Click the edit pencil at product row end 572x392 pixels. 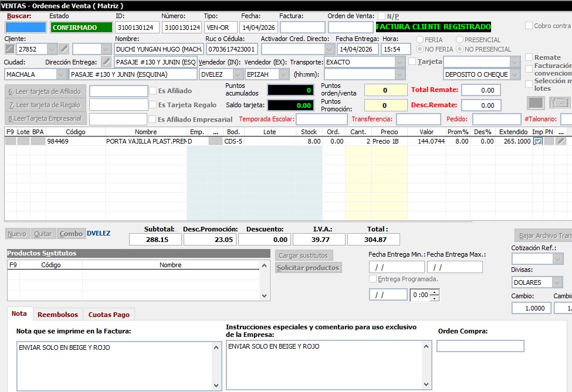(561, 141)
